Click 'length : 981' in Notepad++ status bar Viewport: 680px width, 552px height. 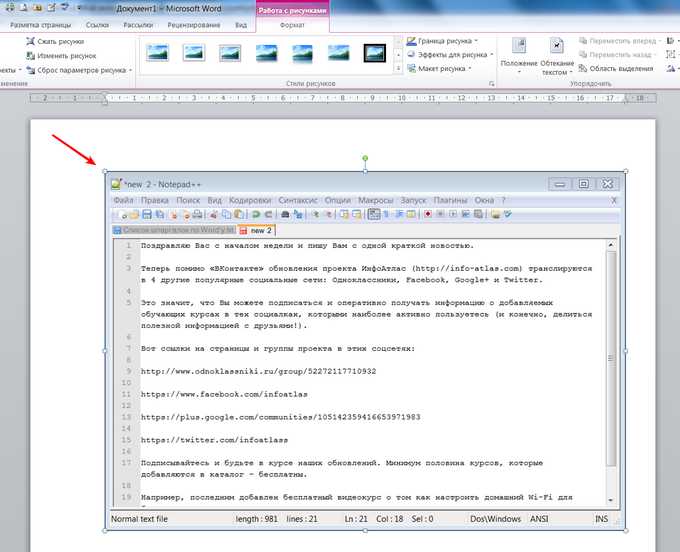click(256, 519)
